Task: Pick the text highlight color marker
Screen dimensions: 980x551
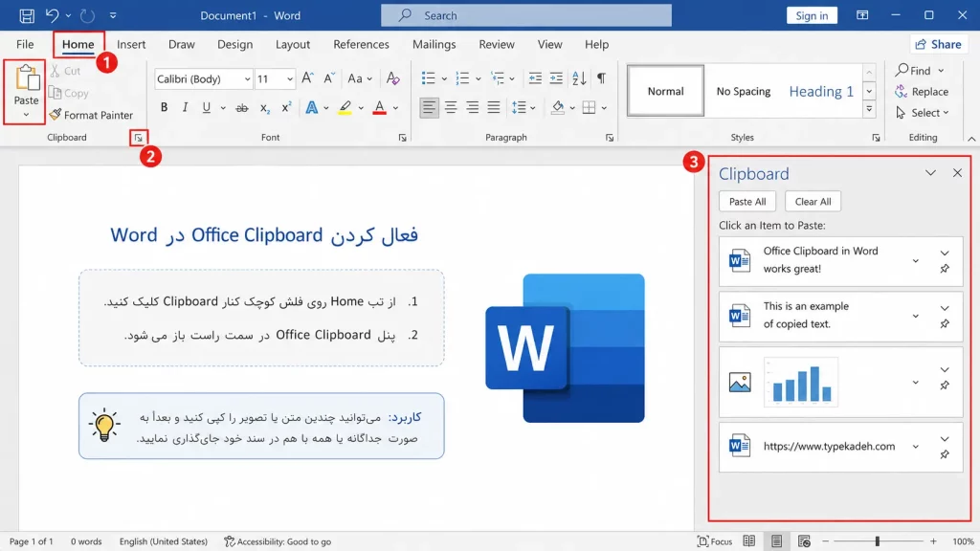Action: pyautogui.click(x=345, y=108)
